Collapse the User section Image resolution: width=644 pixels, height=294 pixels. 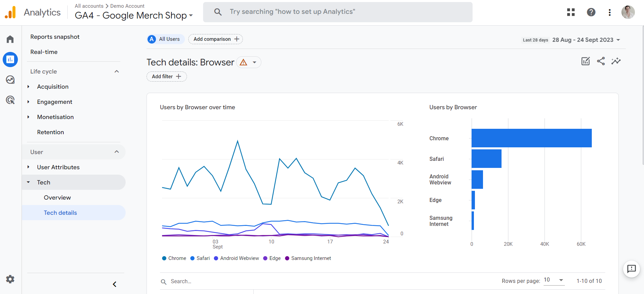point(117,152)
